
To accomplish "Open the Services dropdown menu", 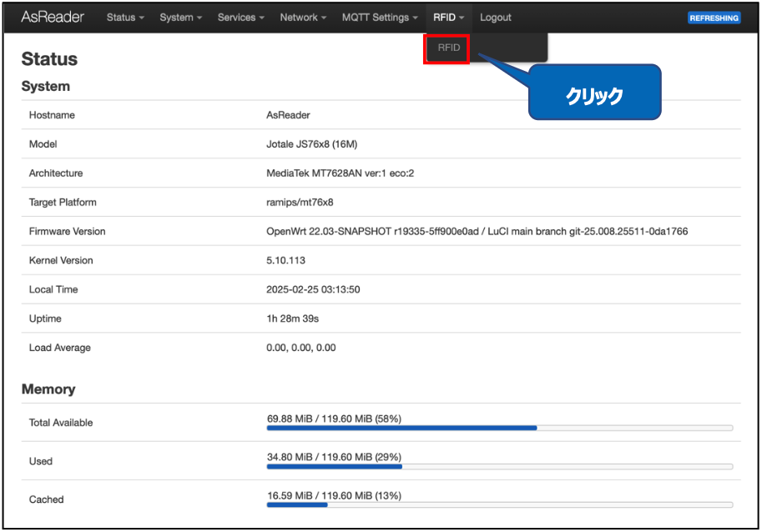I will click(240, 18).
